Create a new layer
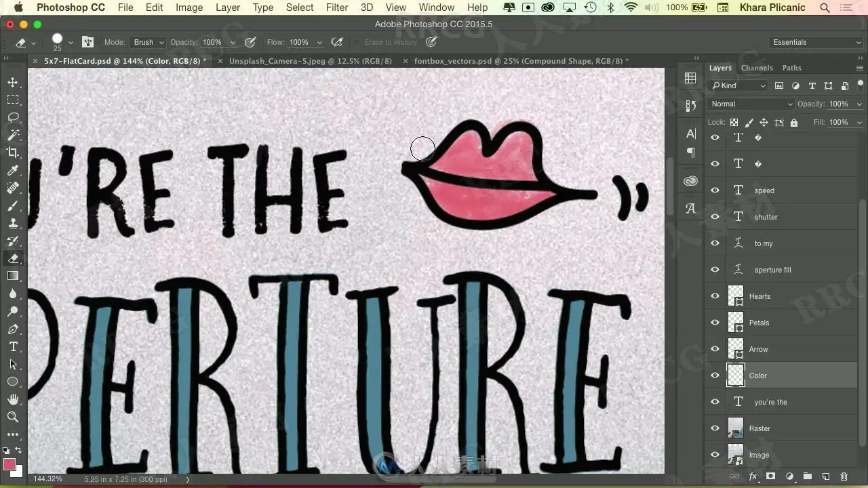The height and width of the screenshot is (488, 868). [x=825, y=477]
